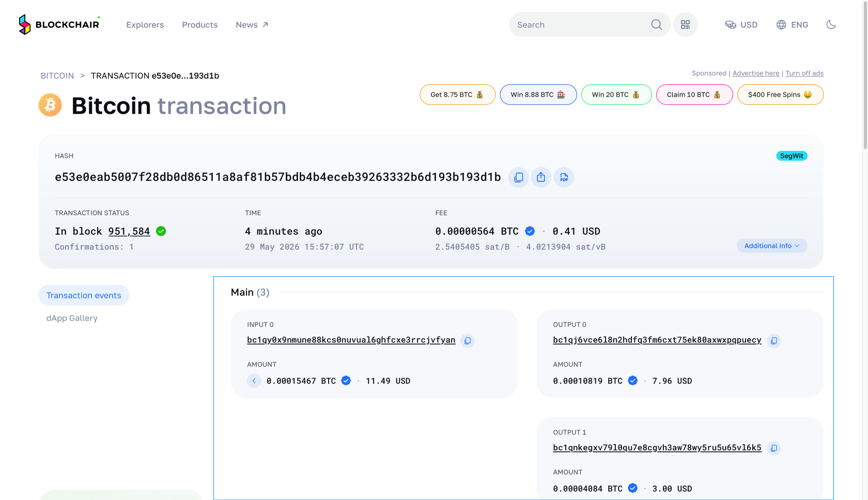868x500 pixels.
Task: Click the 7.96 USD output amount
Action: click(x=672, y=381)
